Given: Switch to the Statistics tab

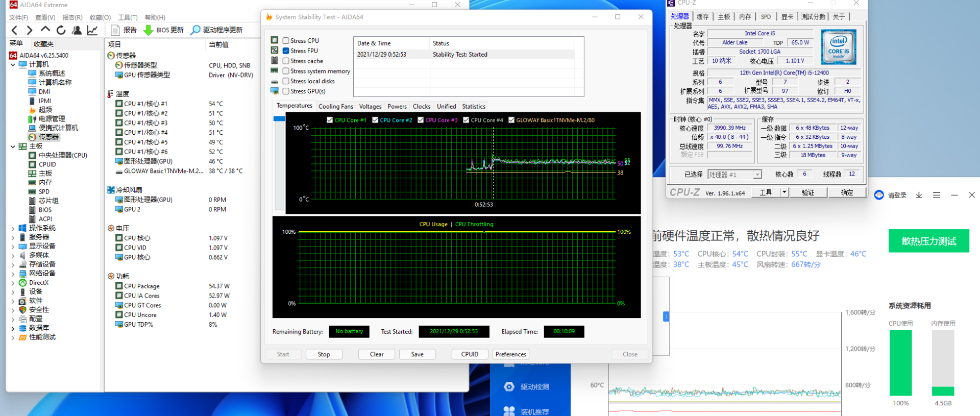Looking at the screenshot, I should tap(474, 106).
